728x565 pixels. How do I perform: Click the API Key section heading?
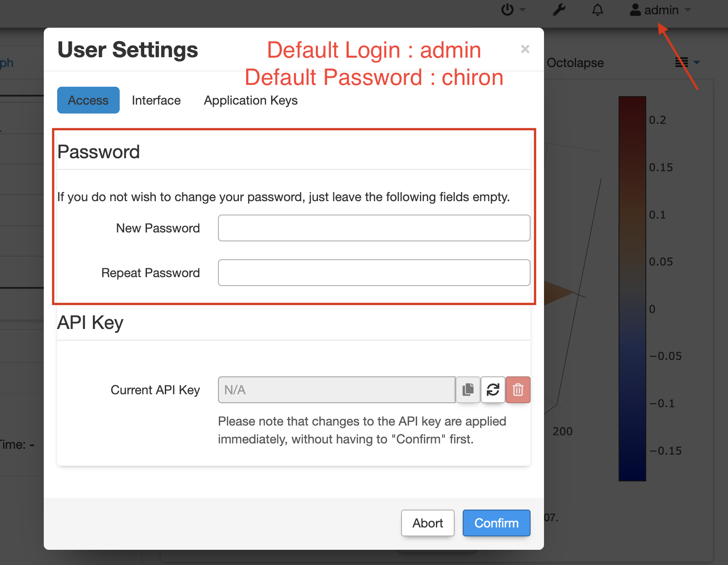click(x=90, y=323)
